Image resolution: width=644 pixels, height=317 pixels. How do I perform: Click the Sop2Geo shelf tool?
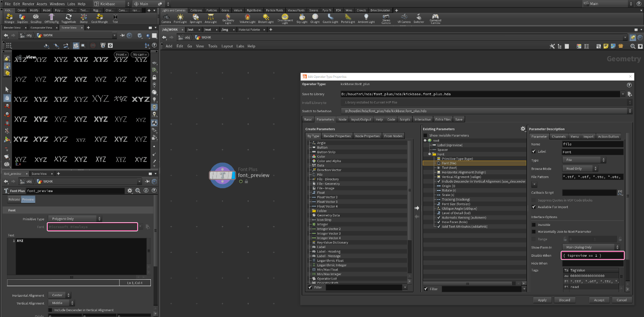tap(22, 18)
